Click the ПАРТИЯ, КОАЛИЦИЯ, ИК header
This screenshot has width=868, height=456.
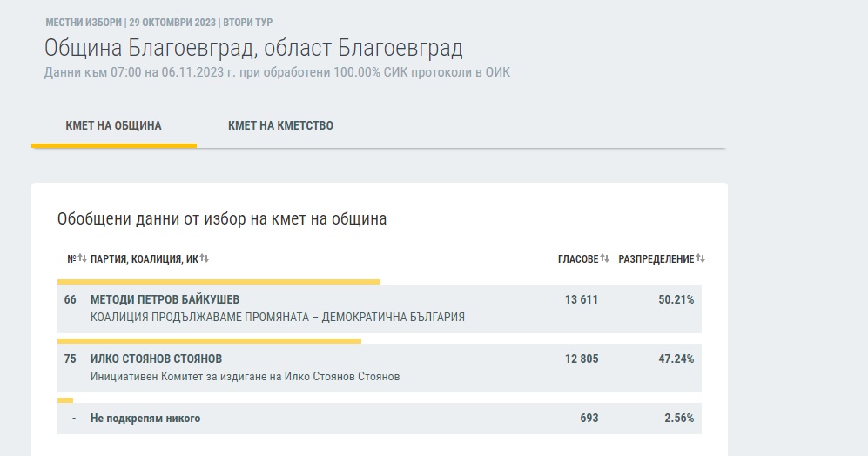[145, 259]
